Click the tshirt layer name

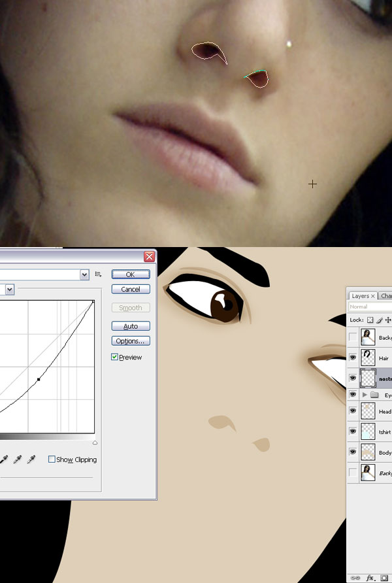click(385, 432)
